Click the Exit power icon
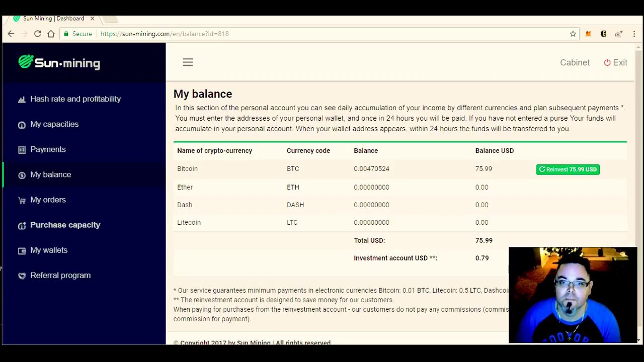644x362 pixels. (607, 62)
